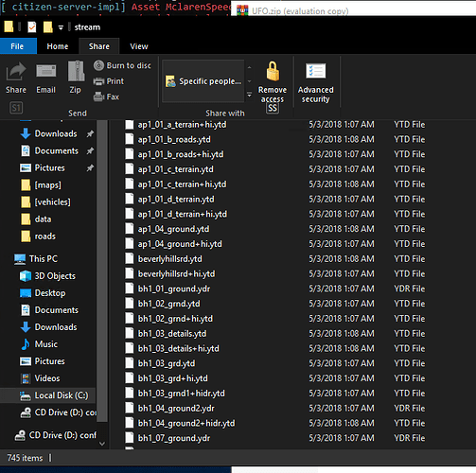Switch to the Home ribbon tab
476x473 pixels.
(x=58, y=46)
